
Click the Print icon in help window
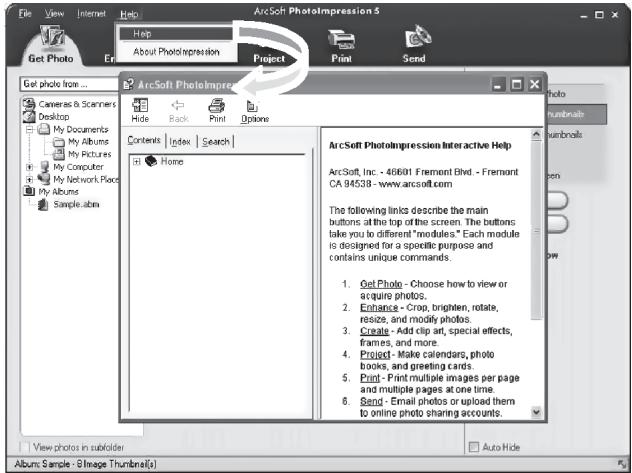[x=217, y=106]
